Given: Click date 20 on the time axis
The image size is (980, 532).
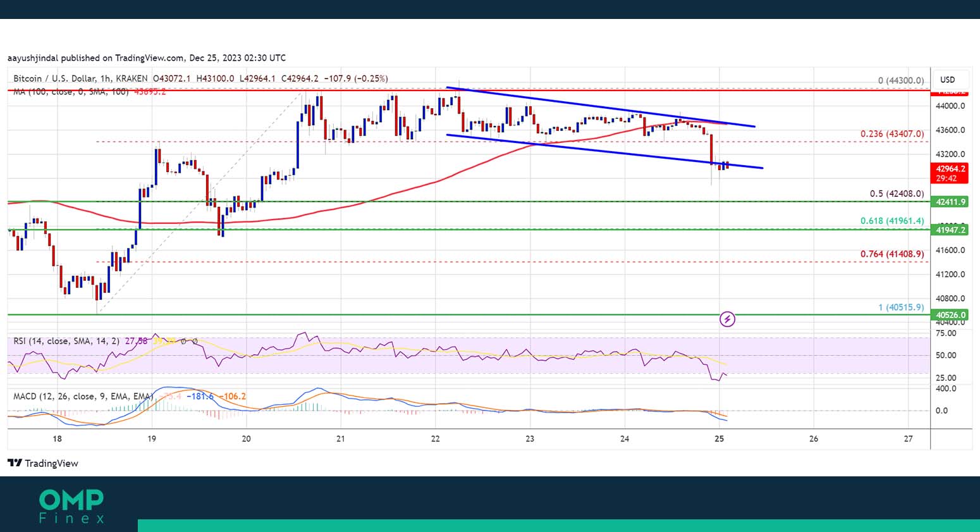Looking at the screenshot, I should point(246,438).
